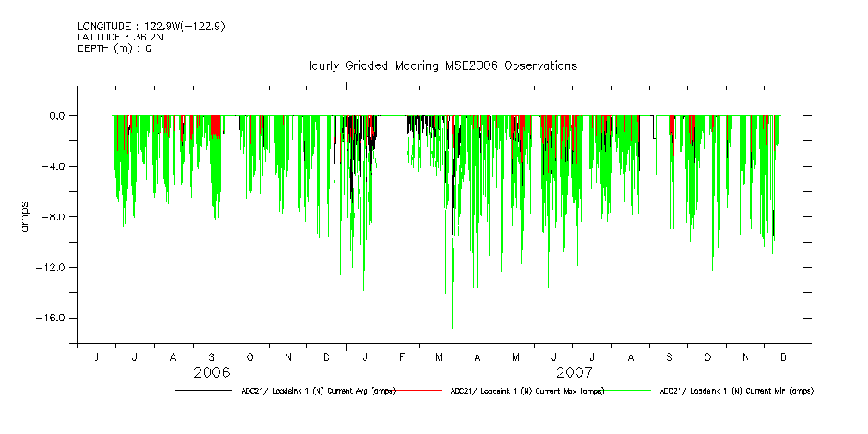The image size is (868, 434).
Task: Click the plot title 'Hourly Gridded Mooring MSE2006 Observations'
Action: (440, 66)
